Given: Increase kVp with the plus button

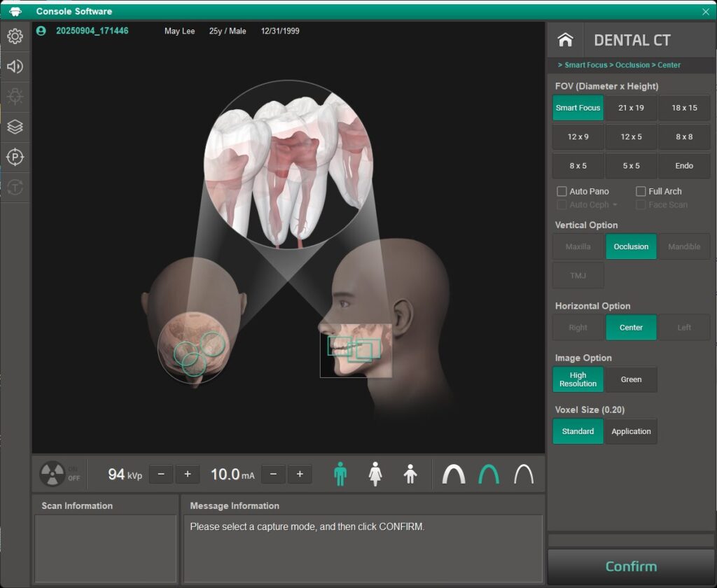Looking at the screenshot, I should 188,474.
